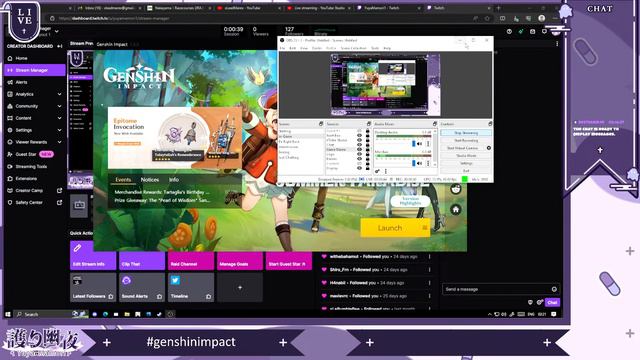The width and height of the screenshot is (640, 360).
Task: Click Start Recording in OBS controls
Action: click(466, 140)
